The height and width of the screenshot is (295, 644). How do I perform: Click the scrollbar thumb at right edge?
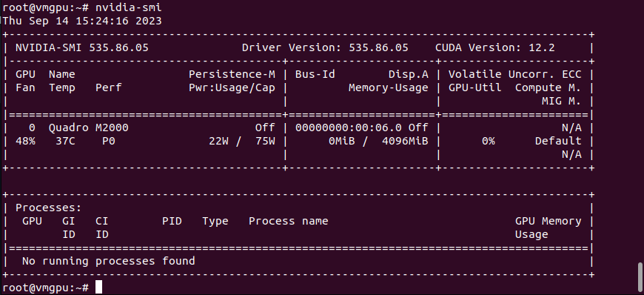(x=640, y=277)
